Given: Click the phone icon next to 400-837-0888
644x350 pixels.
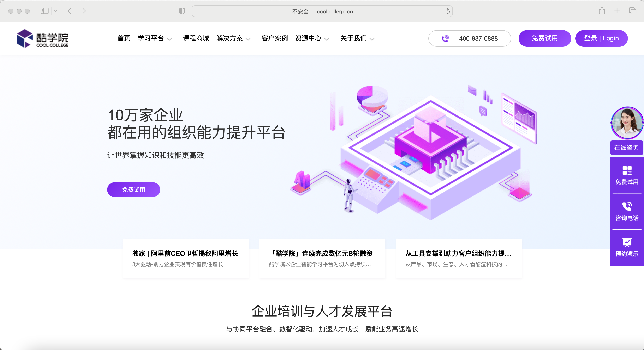Looking at the screenshot, I should tap(445, 38).
